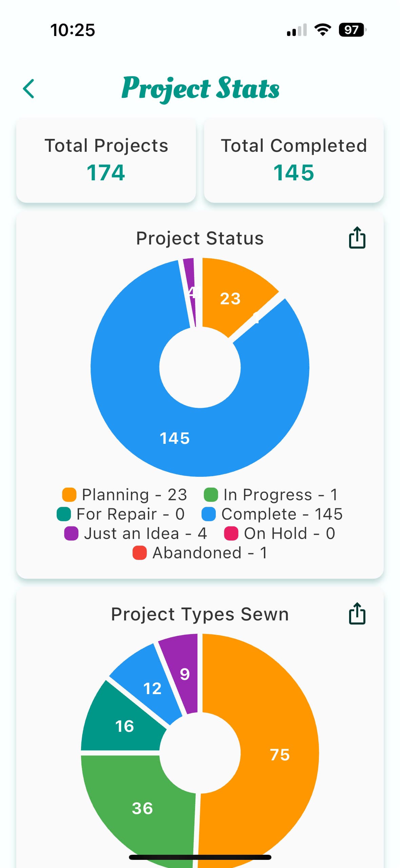The image size is (400, 868).
Task: Select the orange 75 slice in Types chart
Action: click(280, 755)
